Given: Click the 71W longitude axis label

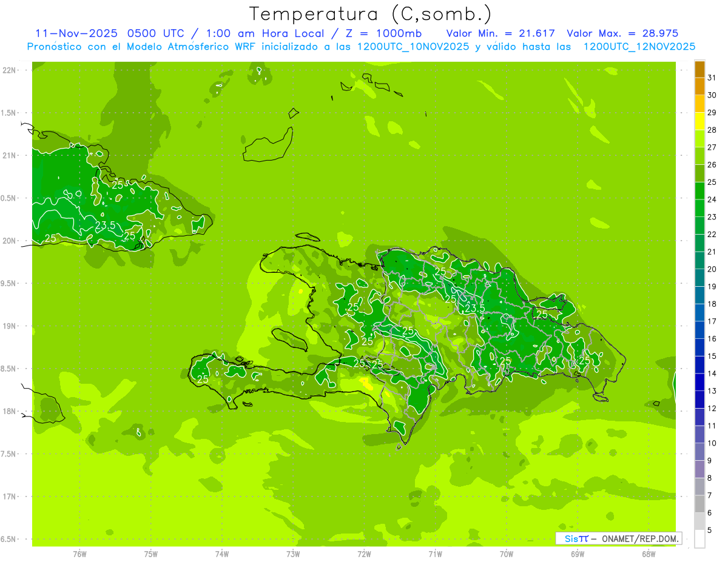Looking at the screenshot, I should (x=435, y=554).
